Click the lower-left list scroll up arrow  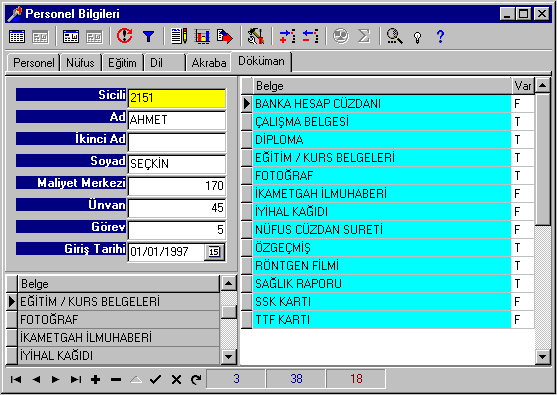[228, 283]
